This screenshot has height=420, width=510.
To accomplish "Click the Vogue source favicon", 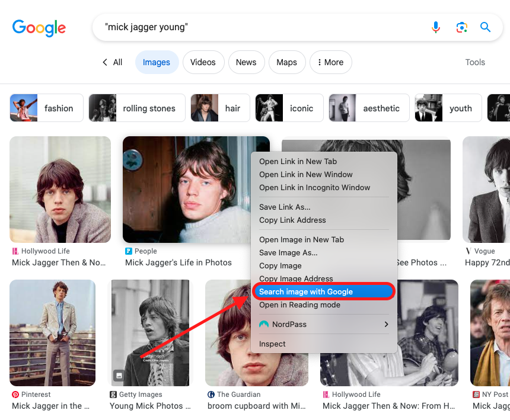I will click(x=468, y=251).
